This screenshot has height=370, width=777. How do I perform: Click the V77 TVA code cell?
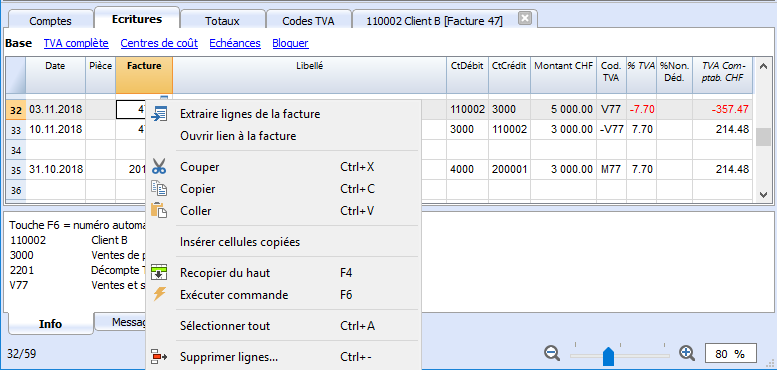[x=611, y=110]
